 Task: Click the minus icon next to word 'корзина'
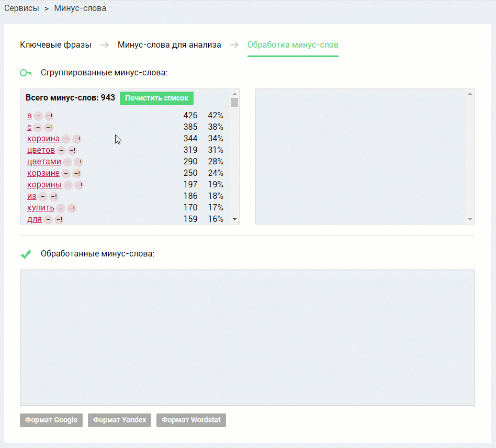pyautogui.click(x=66, y=139)
